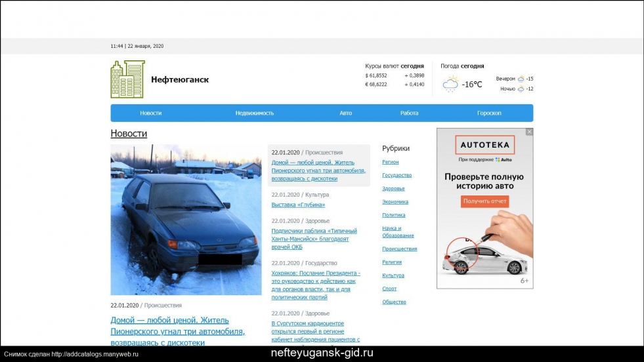
Task: Click the Нефтеюганск building logo icon
Action: [x=127, y=79]
